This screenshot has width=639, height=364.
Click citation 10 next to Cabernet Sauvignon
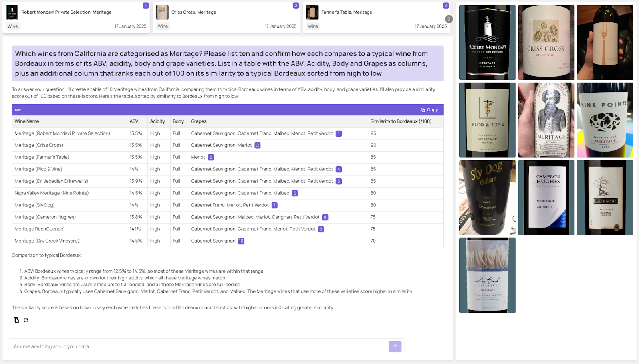[x=240, y=241]
